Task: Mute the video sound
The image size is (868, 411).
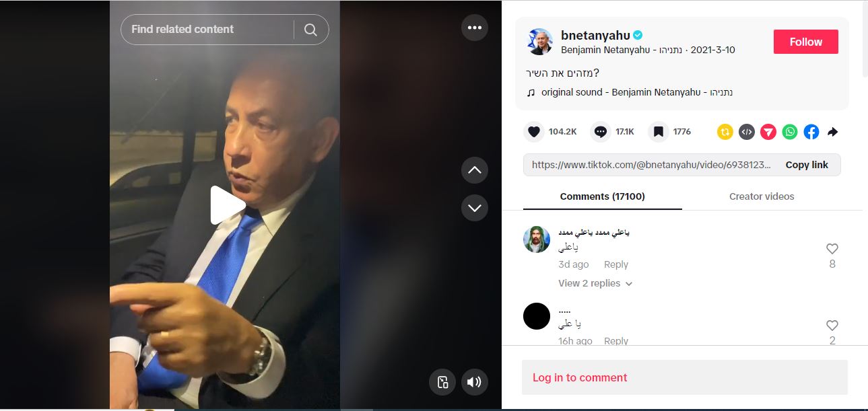Action: (x=474, y=382)
